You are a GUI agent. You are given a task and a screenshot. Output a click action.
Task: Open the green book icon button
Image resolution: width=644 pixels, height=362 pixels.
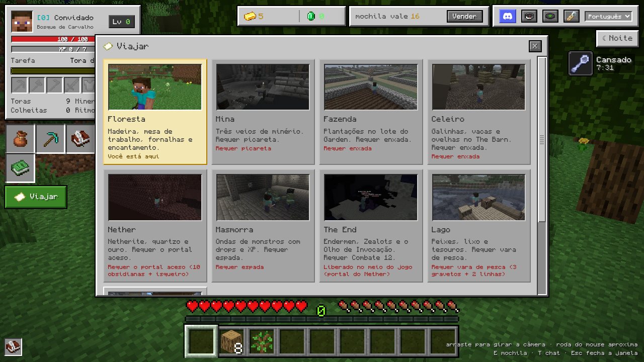tap(20, 168)
